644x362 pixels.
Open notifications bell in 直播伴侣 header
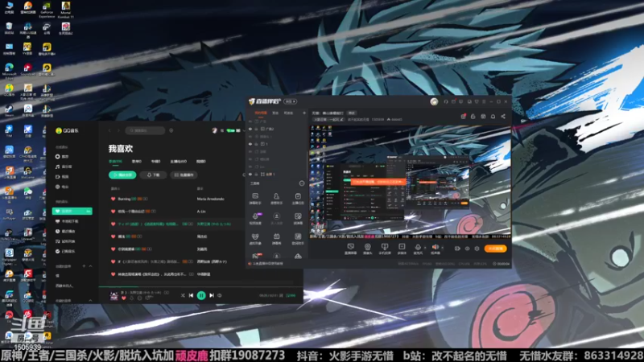pos(493,117)
